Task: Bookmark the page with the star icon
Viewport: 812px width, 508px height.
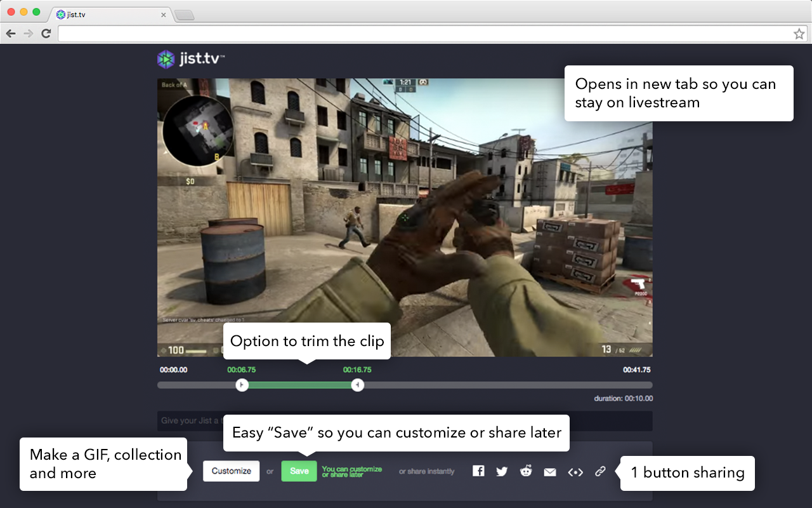Action: (x=799, y=34)
